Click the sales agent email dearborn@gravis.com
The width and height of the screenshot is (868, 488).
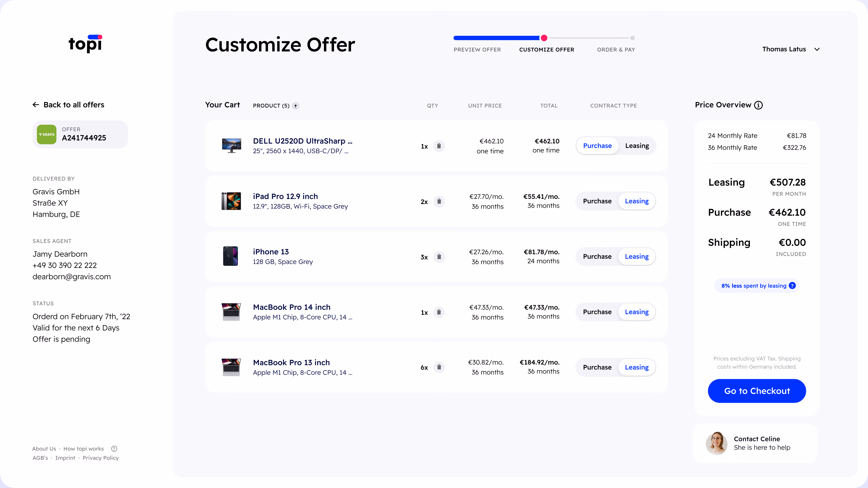pos(71,277)
